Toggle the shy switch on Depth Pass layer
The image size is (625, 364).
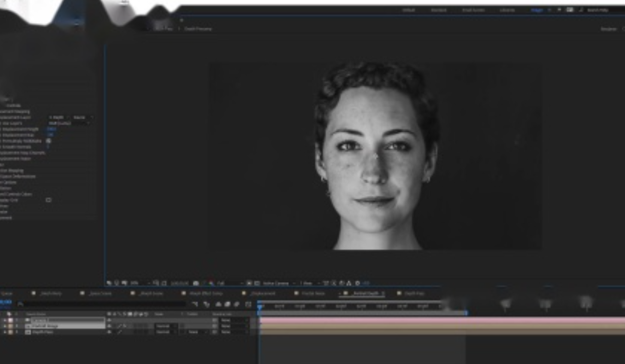[x=110, y=332]
